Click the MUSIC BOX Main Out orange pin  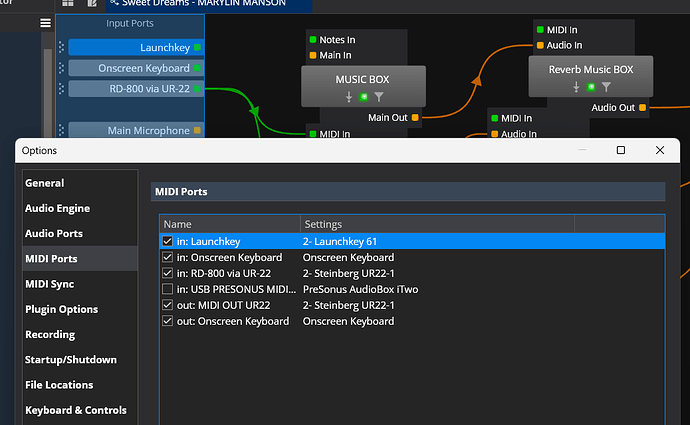point(415,117)
